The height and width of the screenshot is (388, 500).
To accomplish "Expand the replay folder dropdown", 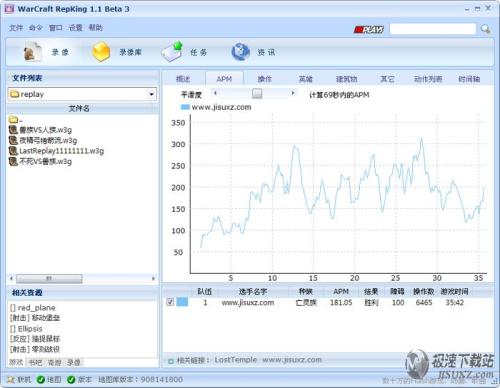I will coord(152,94).
